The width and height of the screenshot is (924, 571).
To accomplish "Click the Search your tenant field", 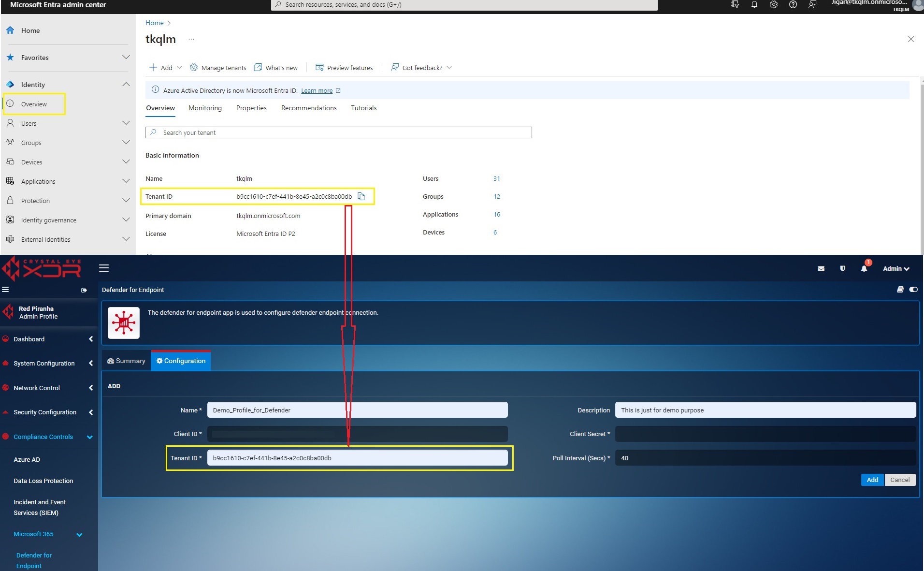I will pos(339,132).
